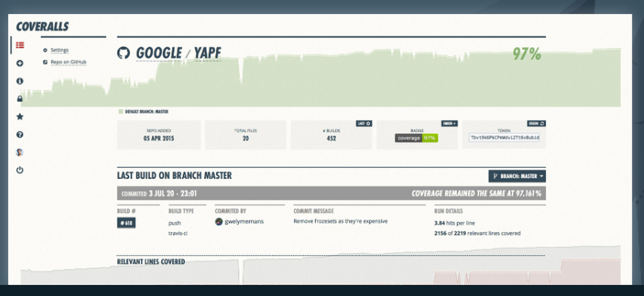
Task: Click the COVERALLS logo
Action: point(43,26)
